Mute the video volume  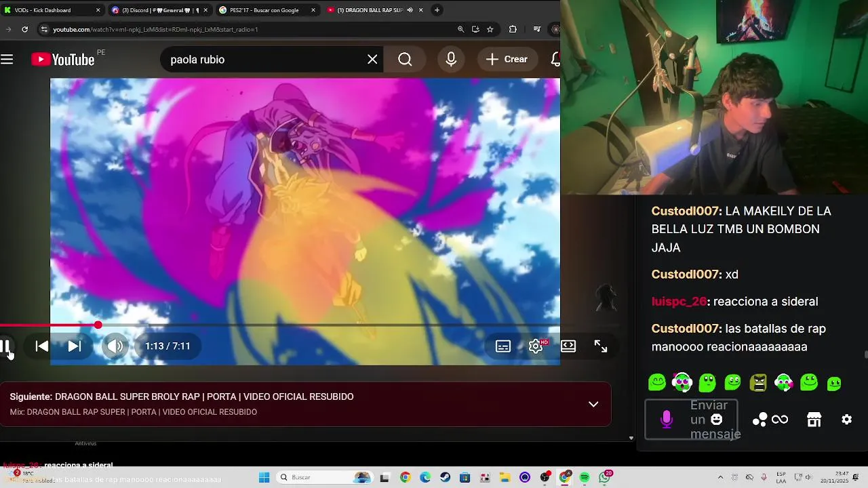tap(115, 346)
